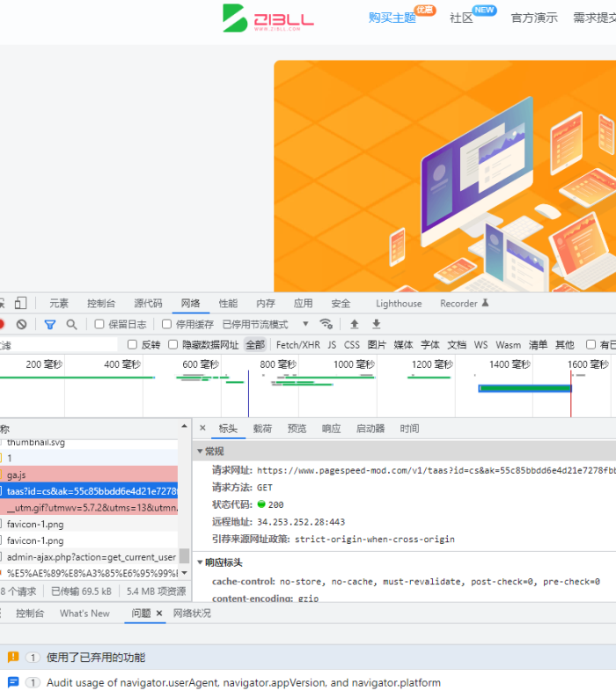616x691 pixels.
Task: Click the Zibll logo
Action: tap(268, 18)
